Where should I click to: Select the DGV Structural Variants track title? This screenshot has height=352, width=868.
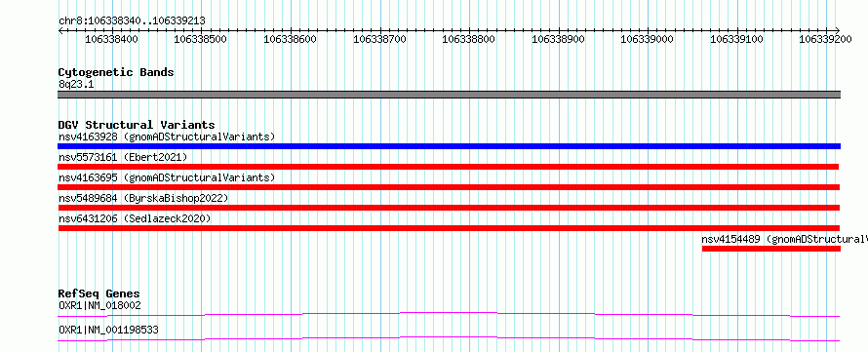pos(137,125)
